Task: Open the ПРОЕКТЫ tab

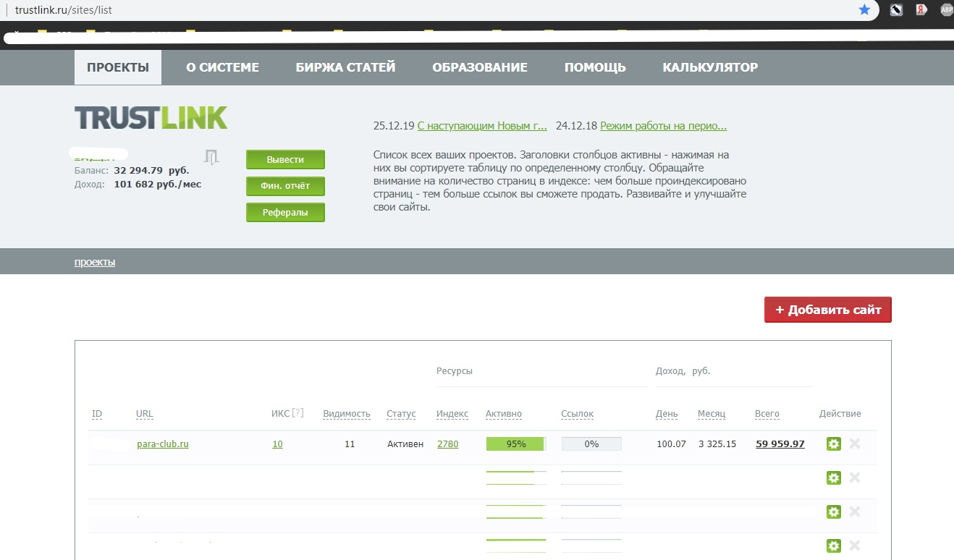Action: 118,67
